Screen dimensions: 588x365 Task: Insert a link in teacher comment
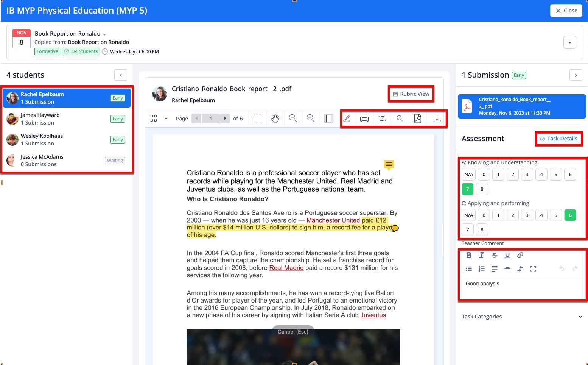[x=520, y=255]
